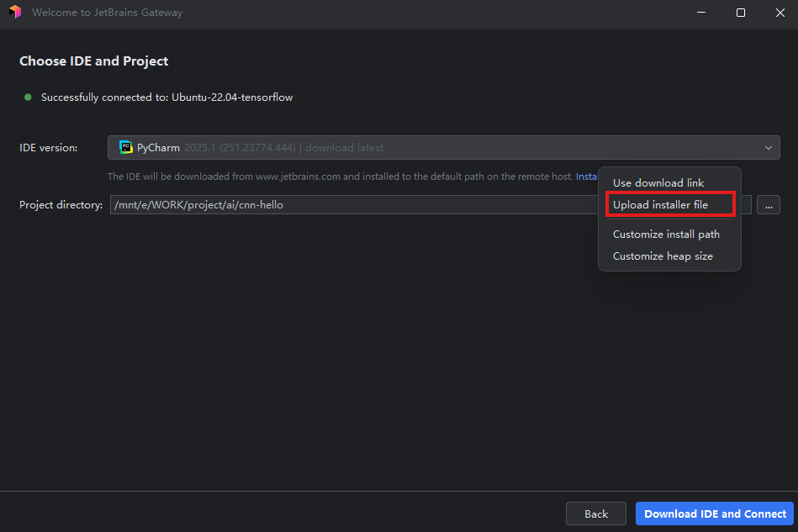Click Download IDE and Connect button
Screen dimensions: 798x532
(715, 514)
